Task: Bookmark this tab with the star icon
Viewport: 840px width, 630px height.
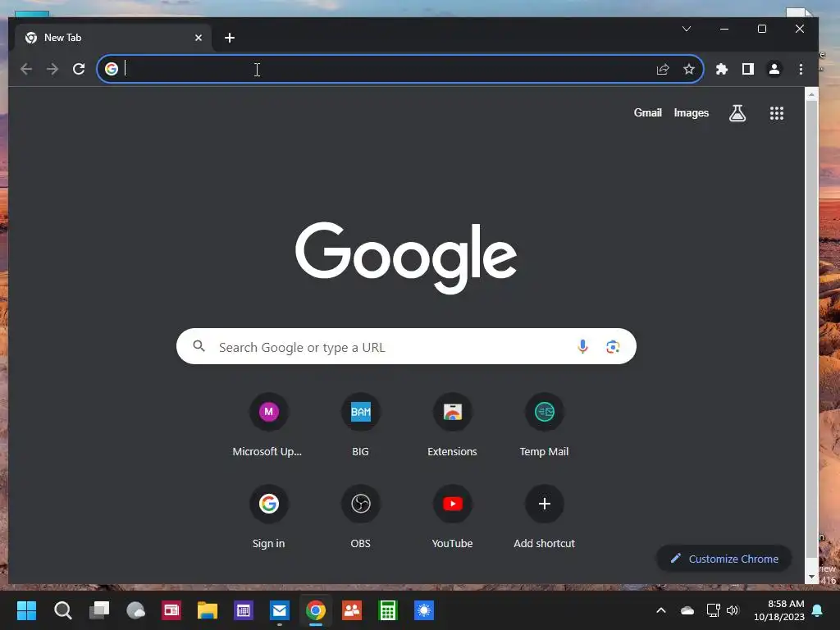Action: coord(689,69)
